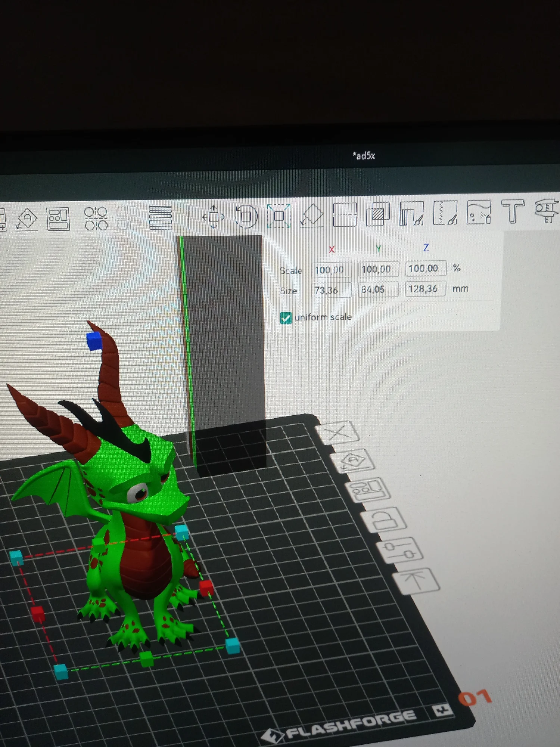Click the plate's X remove icon
560x747 pixels.
[337, 433]
